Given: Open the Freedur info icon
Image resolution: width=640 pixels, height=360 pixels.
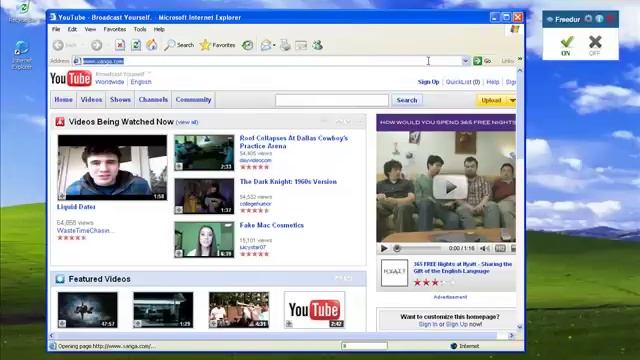Looking at the screenshot, I should pyautogui.click(x=599, y=19).
